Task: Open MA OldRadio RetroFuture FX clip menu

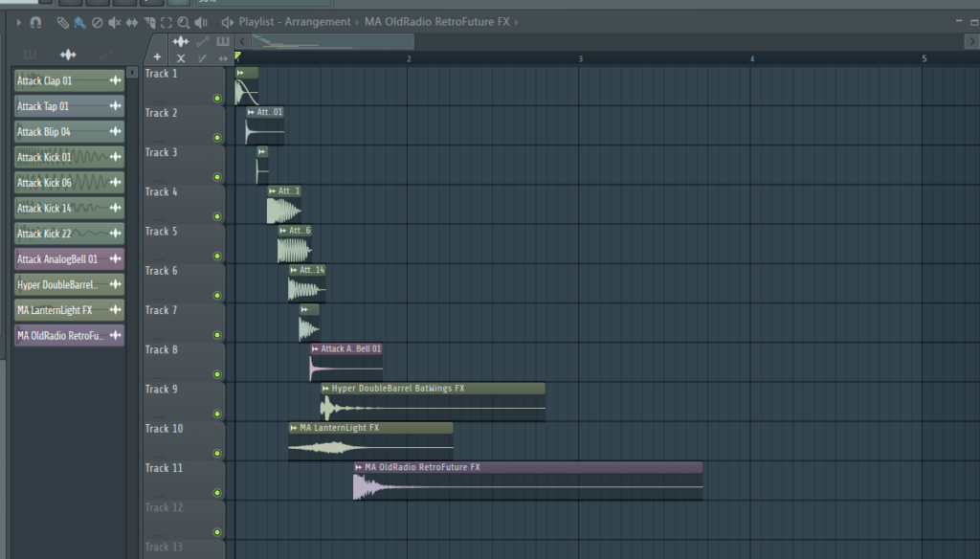Action: pos(359,467)
